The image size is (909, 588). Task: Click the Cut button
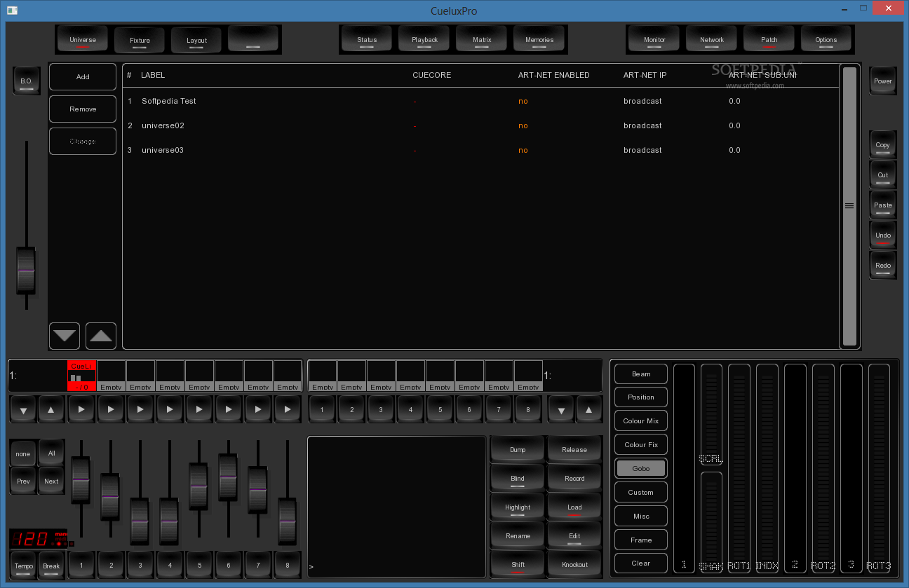tap(883, 175)
